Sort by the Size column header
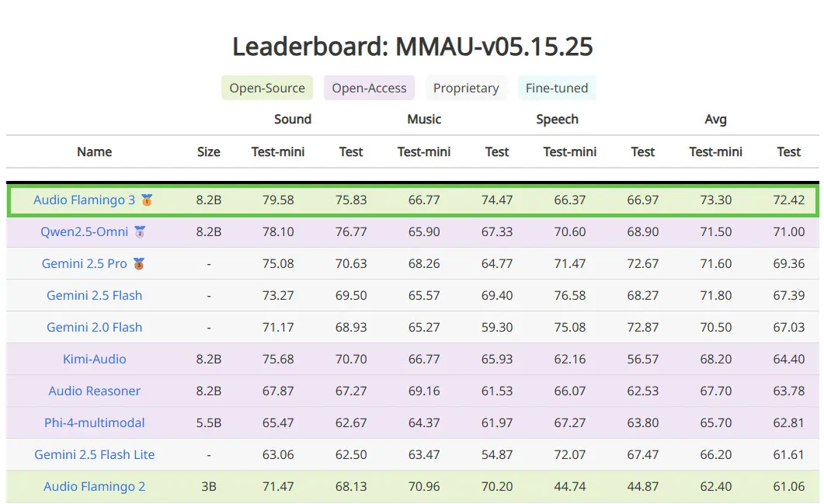 pos(209,152)
